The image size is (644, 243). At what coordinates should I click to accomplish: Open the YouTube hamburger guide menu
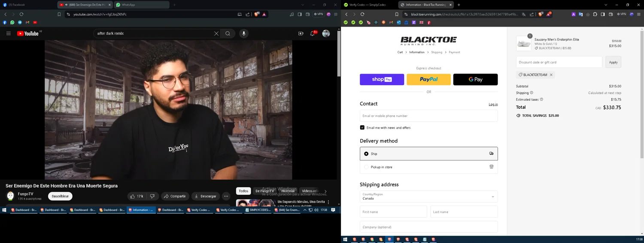tap(8, 34)
